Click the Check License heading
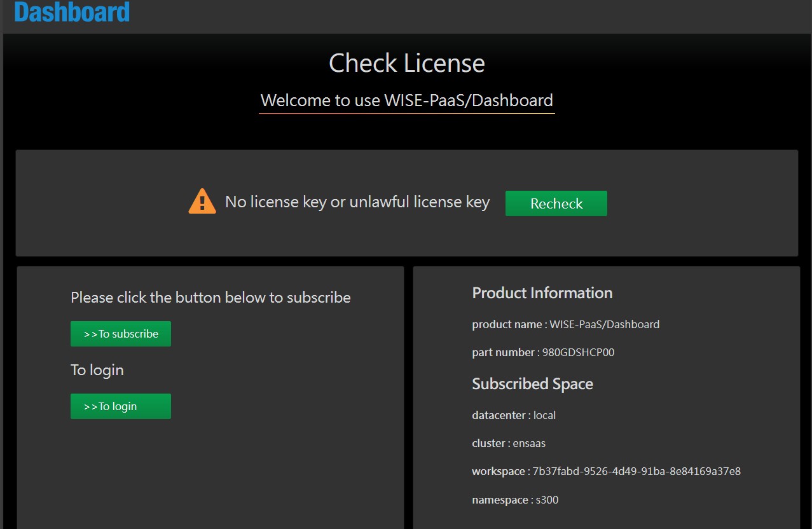The width and height of the screenshot is (812, 529). click(406, 63)
